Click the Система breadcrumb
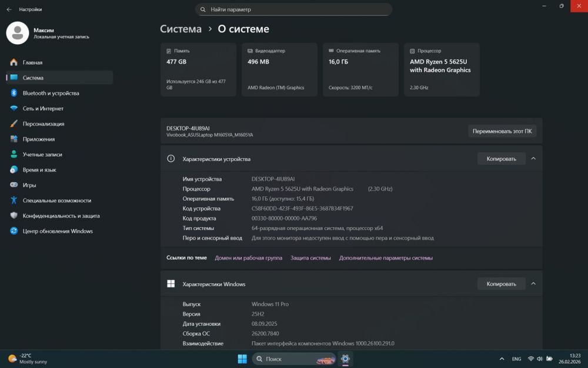The width and height of the screenshot is (588, 368). (x=181, y=29)
